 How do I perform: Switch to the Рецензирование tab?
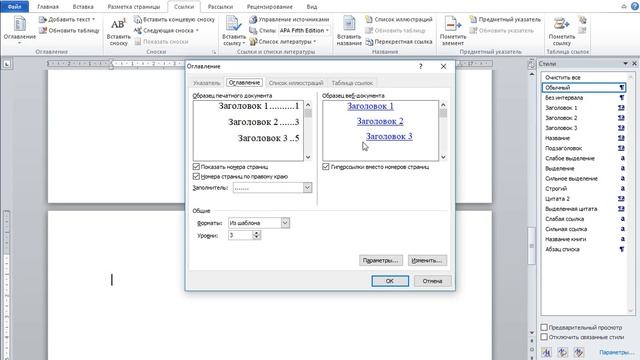tap(269, 7)
